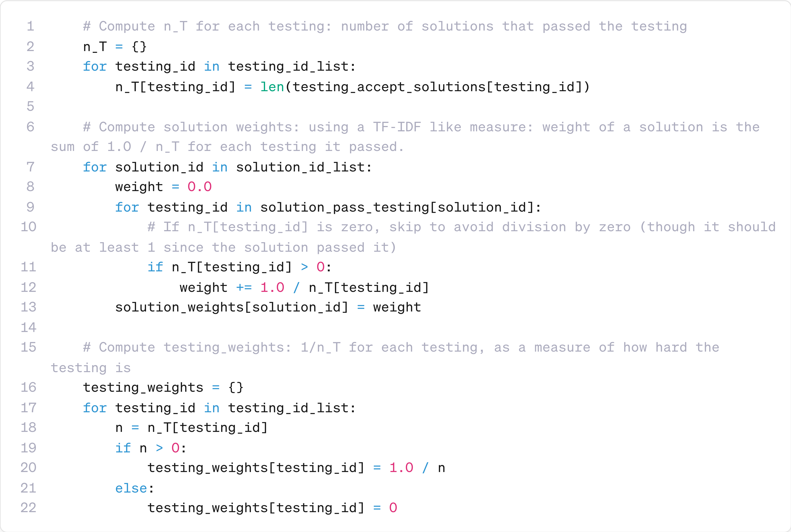Select line number 14 in the gutter

[29, 327]
